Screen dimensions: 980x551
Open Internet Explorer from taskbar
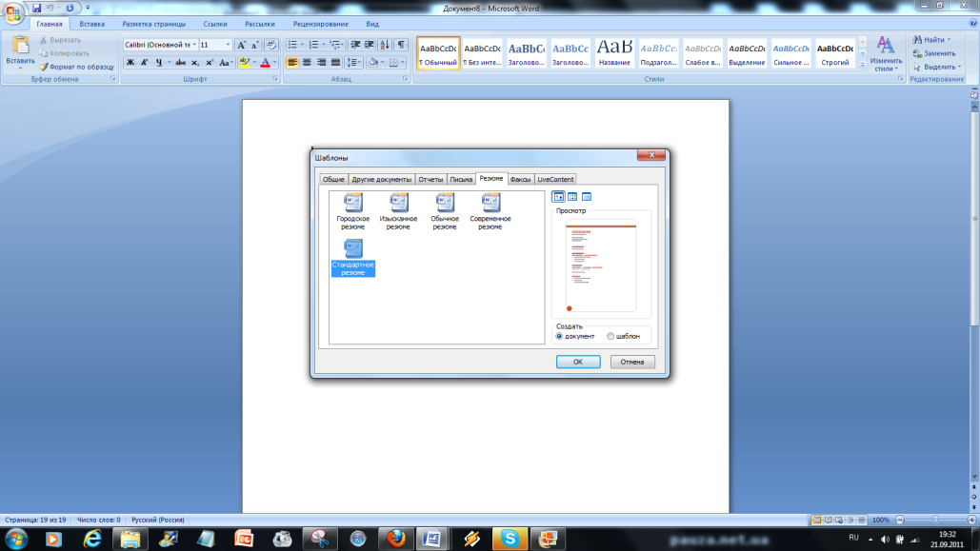[91, 539]
